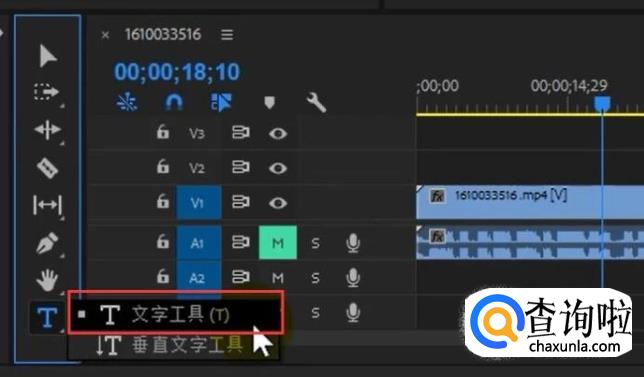Select the Selection arrow tool
This screenshot has height=377, width=644.
click(48, 56)
